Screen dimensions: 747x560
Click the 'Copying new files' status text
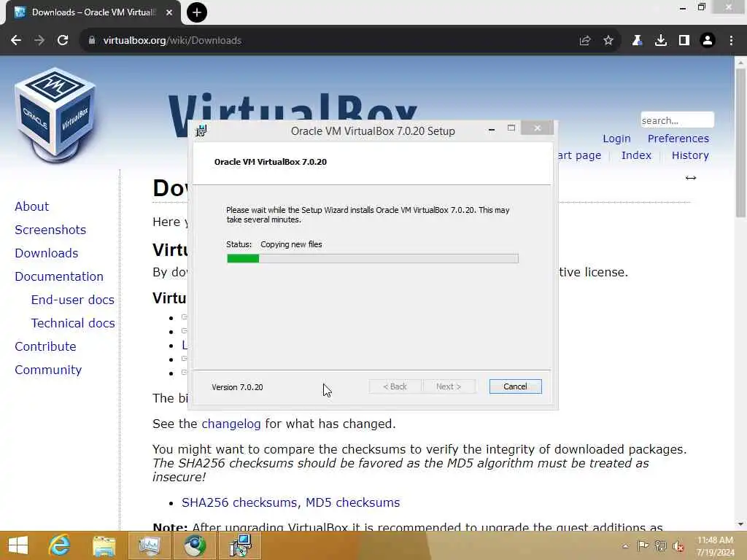click(291, 244)
